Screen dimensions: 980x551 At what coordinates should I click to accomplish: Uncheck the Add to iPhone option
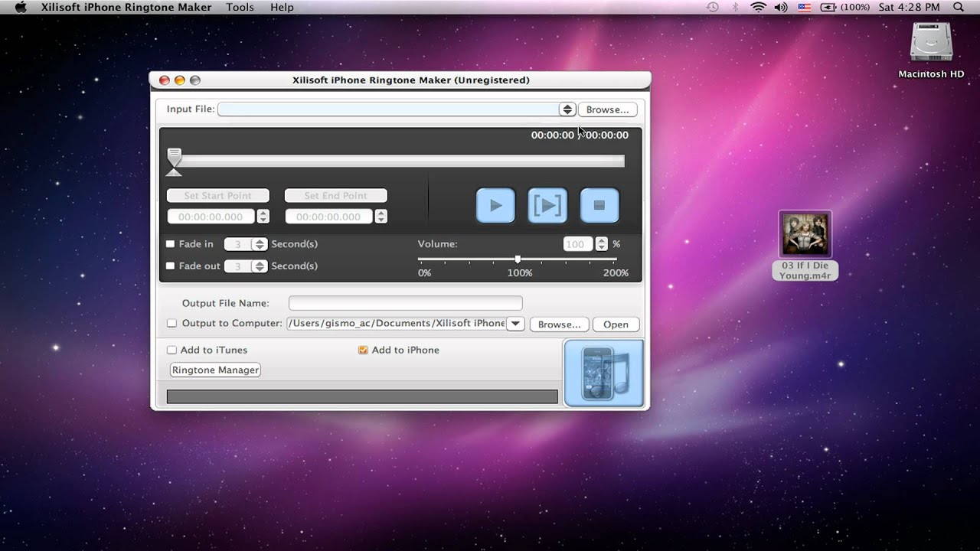(x=363, y=350)
